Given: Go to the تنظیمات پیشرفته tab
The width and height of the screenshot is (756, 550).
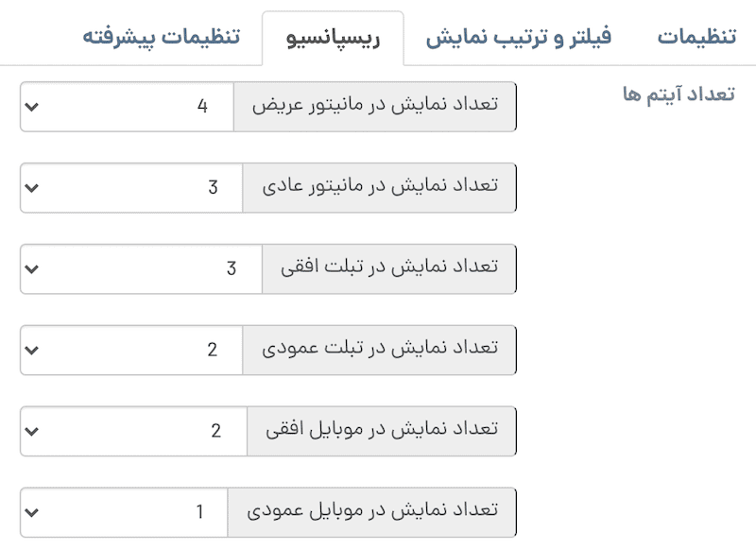Looking at the screenshot, I should click(x=162, y=38).
